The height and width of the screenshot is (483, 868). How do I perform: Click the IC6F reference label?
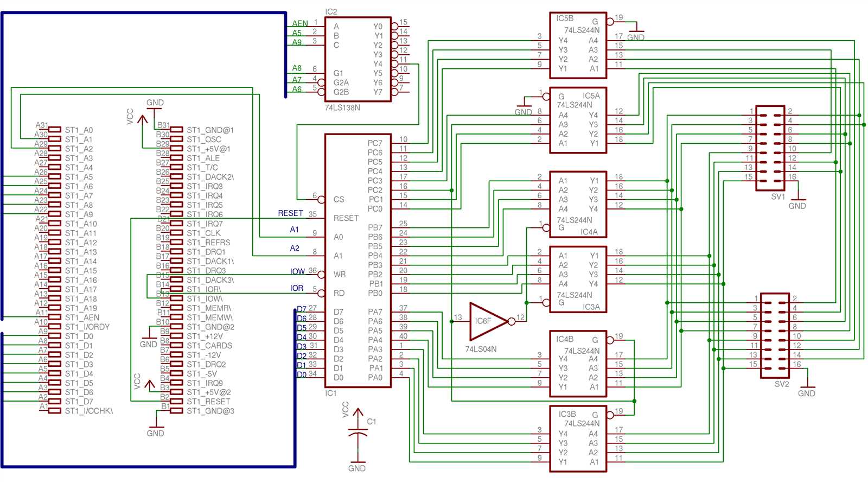point(483,321)
